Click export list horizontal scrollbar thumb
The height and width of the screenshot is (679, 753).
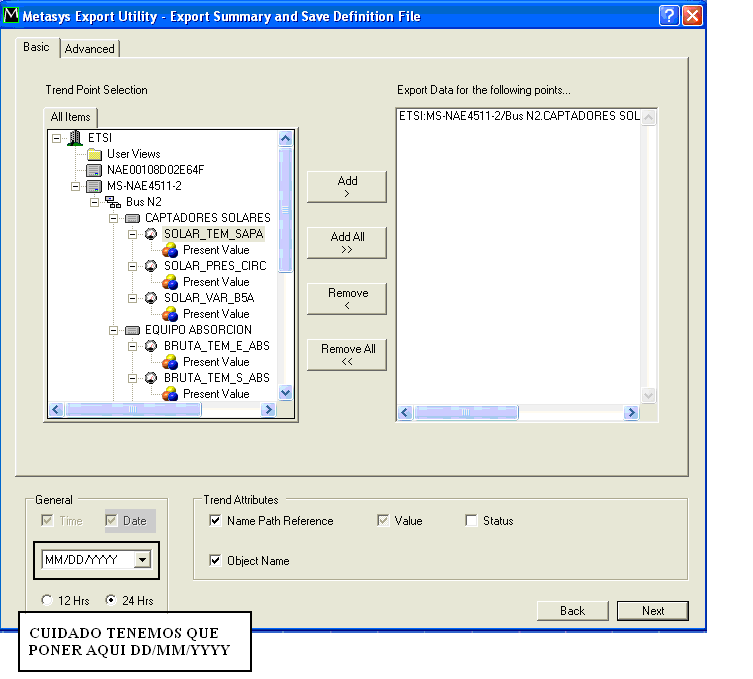pyautogui.click(x=466, y=412)
